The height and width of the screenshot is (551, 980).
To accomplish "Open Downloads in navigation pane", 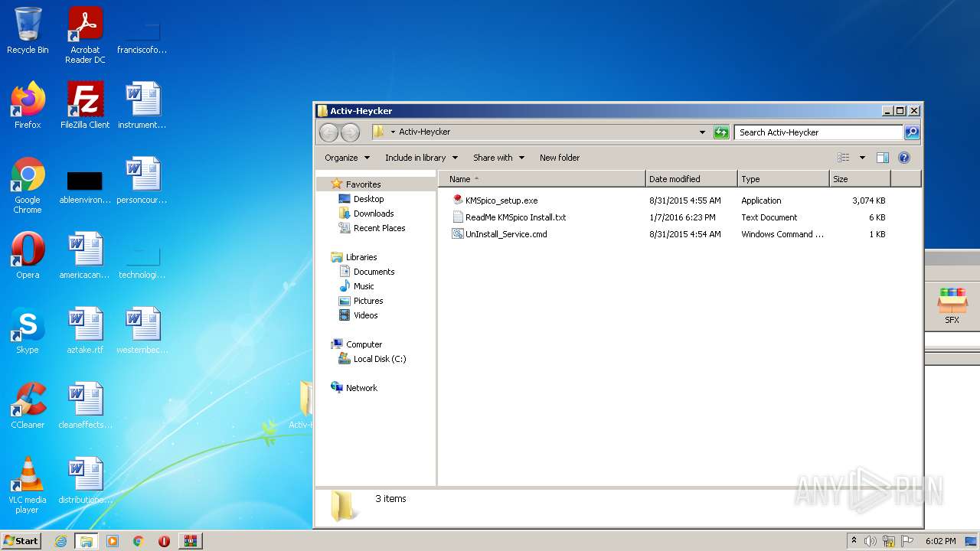I will tap(373, 214).
